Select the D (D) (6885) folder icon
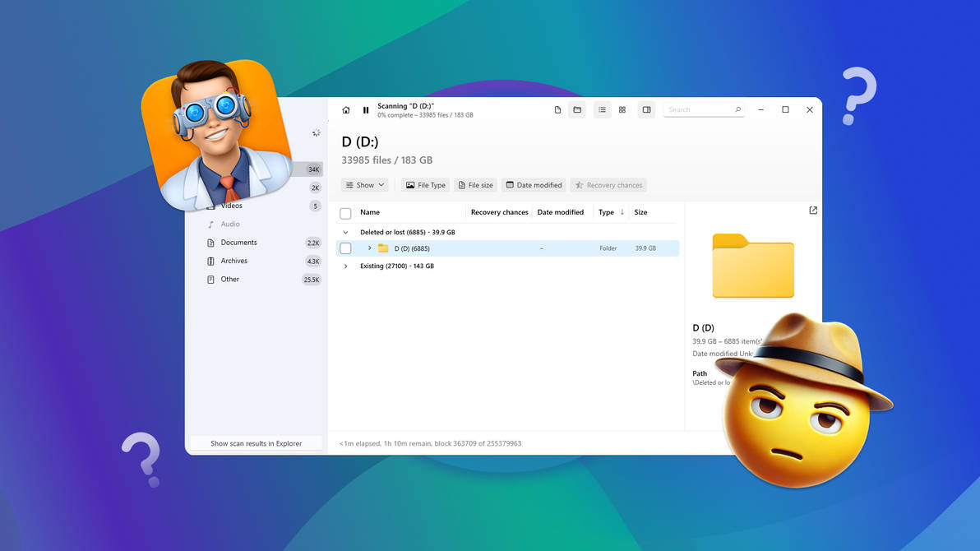 click(383, 248)
